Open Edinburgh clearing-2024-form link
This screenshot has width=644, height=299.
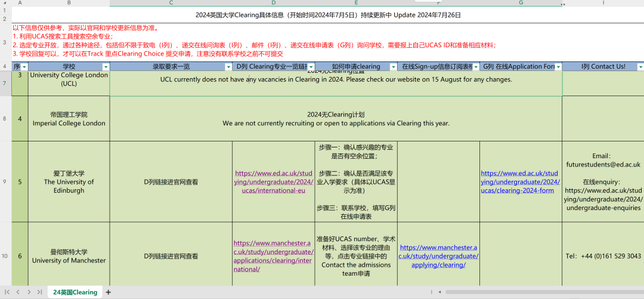click(519, 181)
